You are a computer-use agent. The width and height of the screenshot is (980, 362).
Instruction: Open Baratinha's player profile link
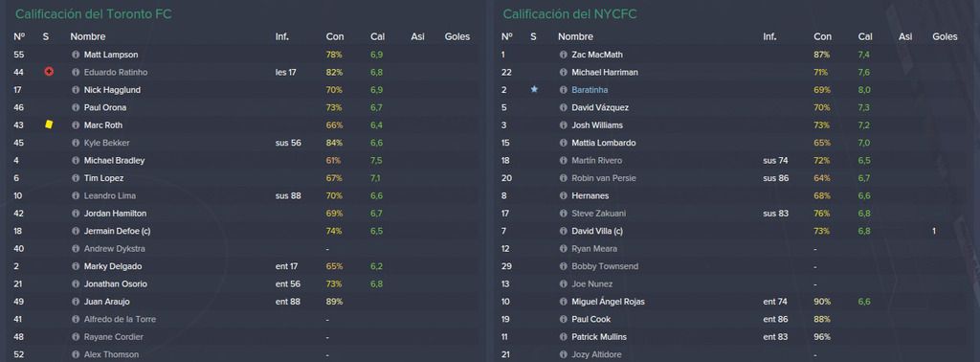pyautogui.click(x=590, y=90)
